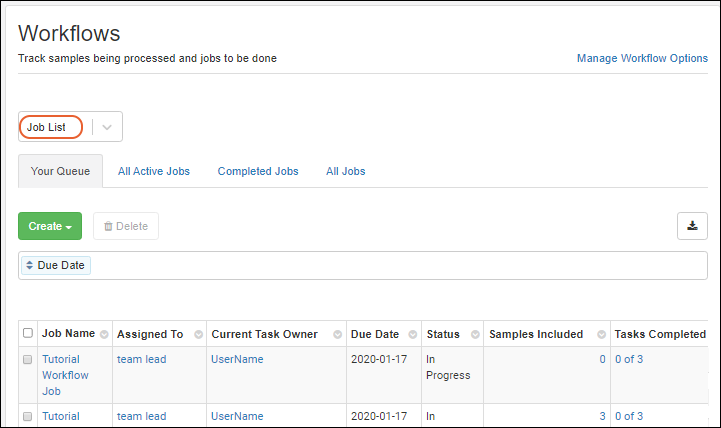Open Job Name column menu arrow
Screen dimensions: 721x428
(x=103, y=334)
